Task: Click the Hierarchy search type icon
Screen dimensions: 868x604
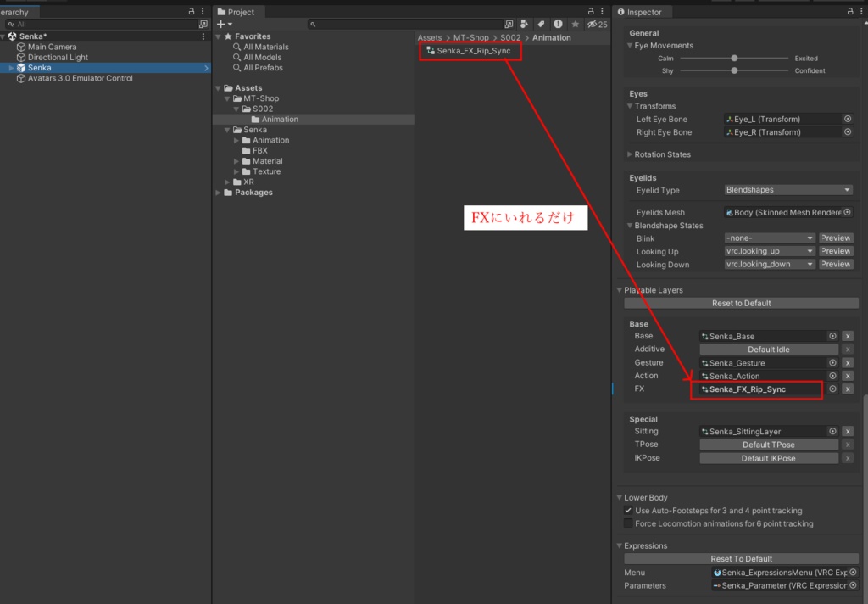Action: click(x=203, y=24)
